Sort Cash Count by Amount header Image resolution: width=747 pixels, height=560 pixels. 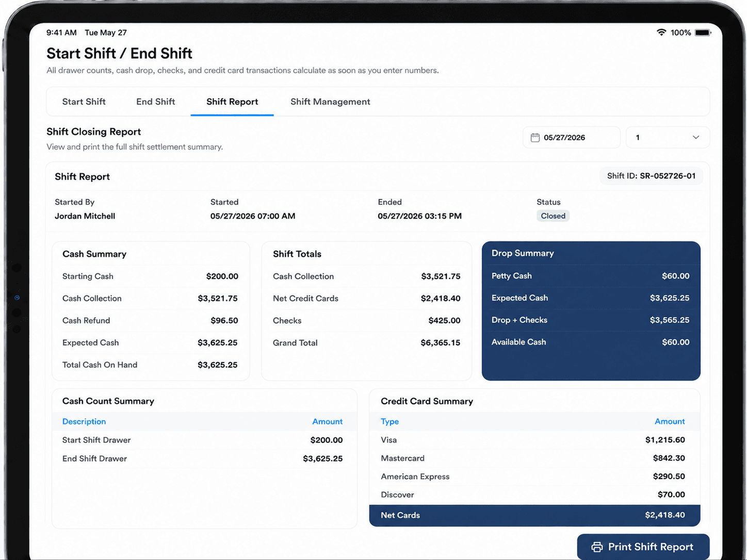[x=327, y=421]
